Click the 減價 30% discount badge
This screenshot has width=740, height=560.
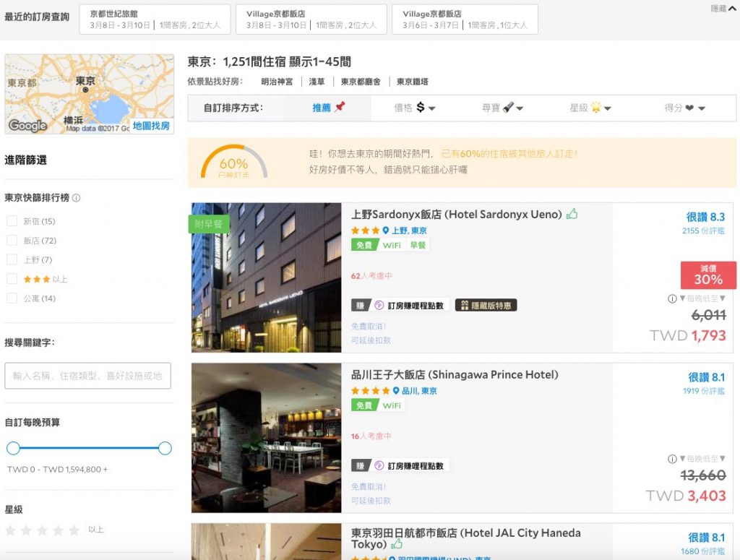[x=708, y=275]
